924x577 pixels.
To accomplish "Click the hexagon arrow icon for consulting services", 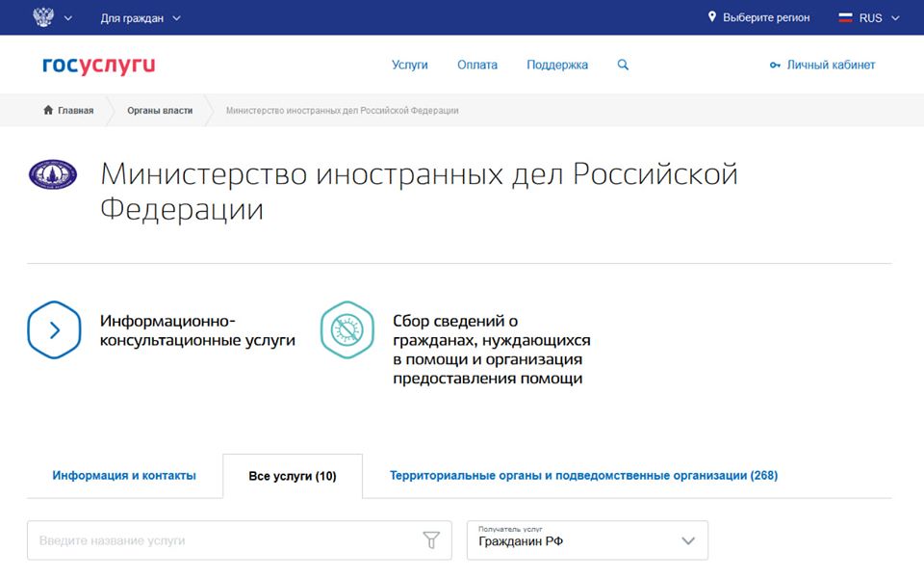I will click(54, 329).
